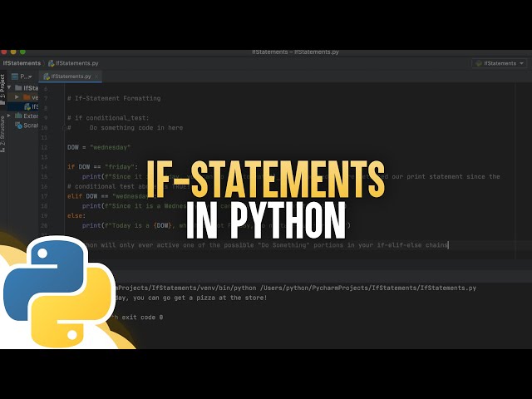The height and width of the screenshot is (399, 532).
Task: Open the IfStatements run configuration dropdown
Action: [500, 63]
